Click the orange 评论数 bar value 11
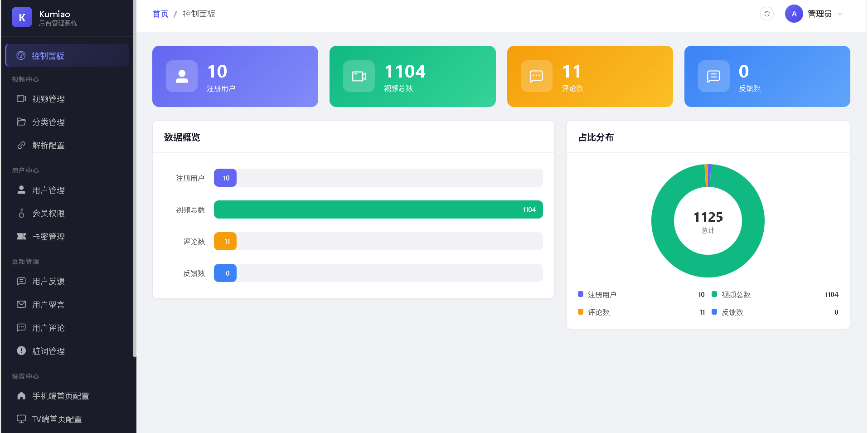This screenshot has height=433, width=868. pos(225,241)
